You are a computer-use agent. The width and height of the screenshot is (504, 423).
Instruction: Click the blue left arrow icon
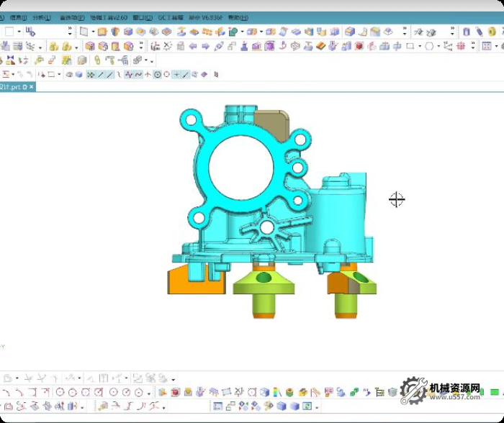[193, 46]
